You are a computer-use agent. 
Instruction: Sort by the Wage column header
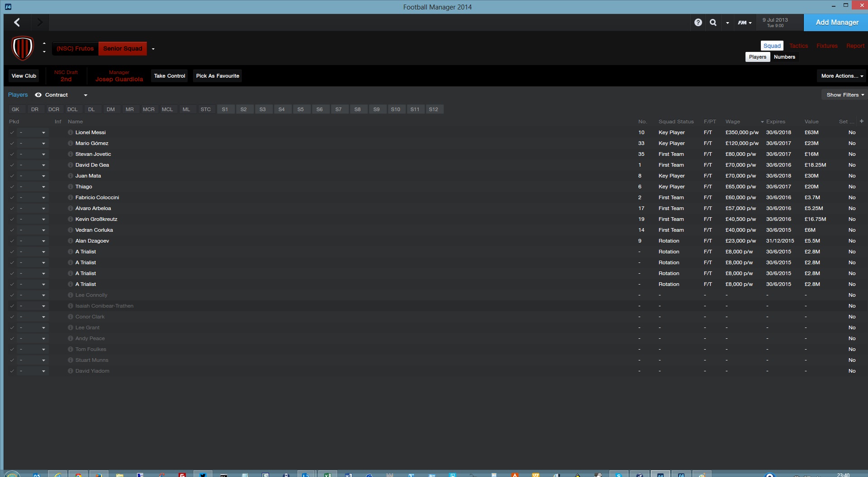coord(733,122)
